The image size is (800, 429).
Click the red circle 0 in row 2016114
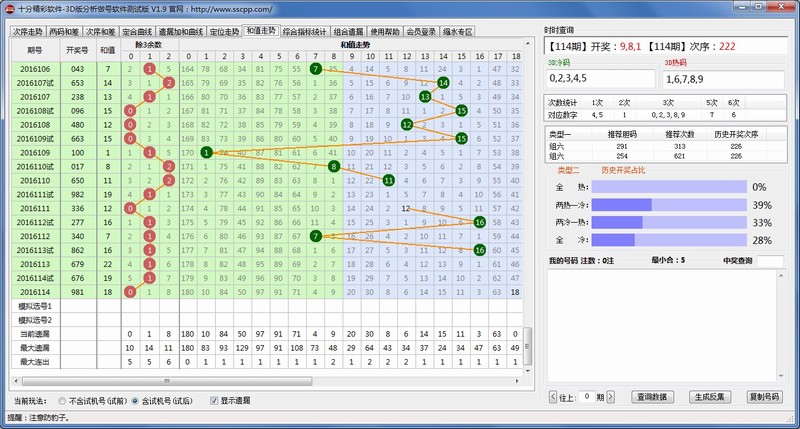(130, 292)
